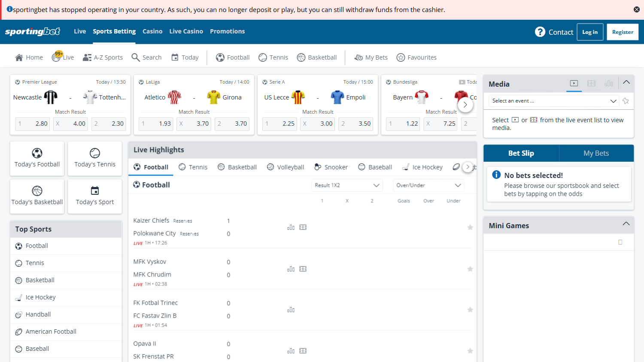Viewport: 644px width, 362px height.
Task: Open the Polokwane City Reserves match
Action: [x=166, y=233]
